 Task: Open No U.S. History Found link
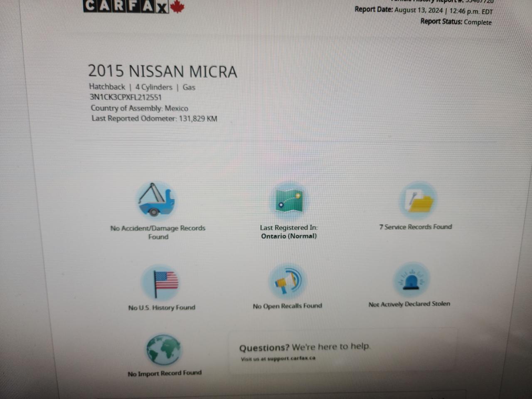(162, 308)
